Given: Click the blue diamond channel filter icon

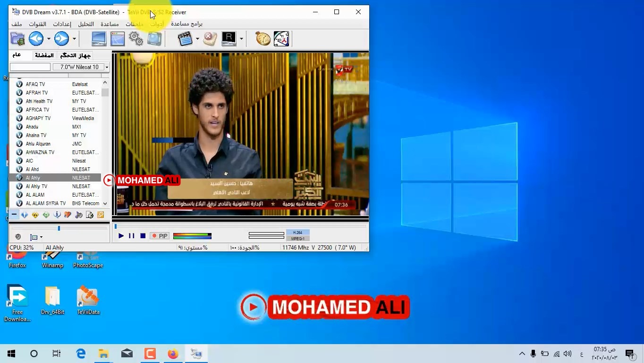Looking at the screenshot, I should (x=25, y=215).
